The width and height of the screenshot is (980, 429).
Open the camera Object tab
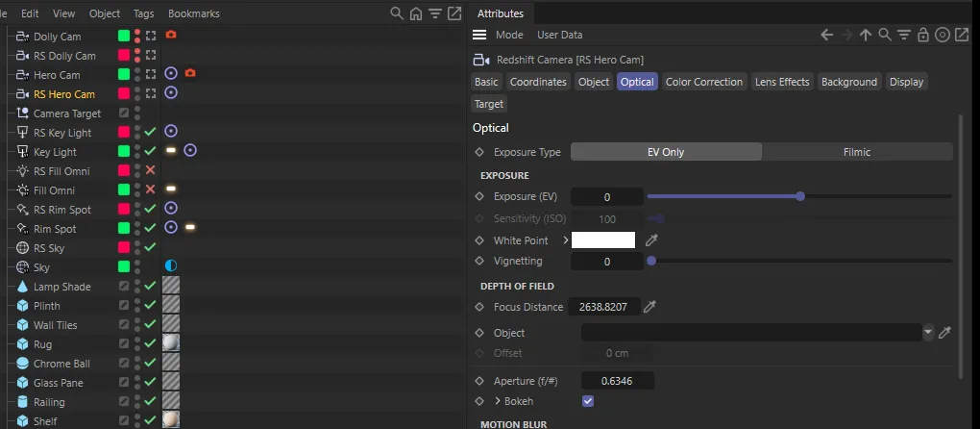[x=594, y=82]
